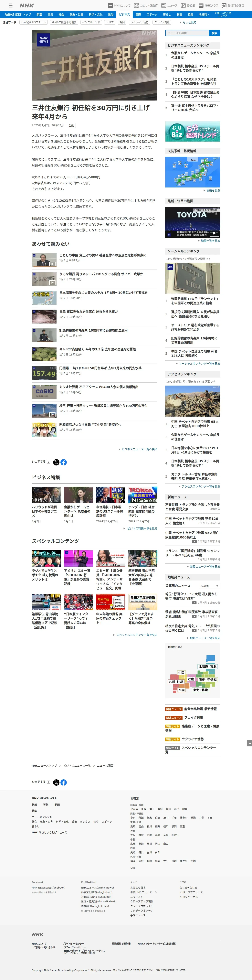Open 受信料の窓口 in the header
The width and height of the screenshot is (252, 980).
pos(233,5)
